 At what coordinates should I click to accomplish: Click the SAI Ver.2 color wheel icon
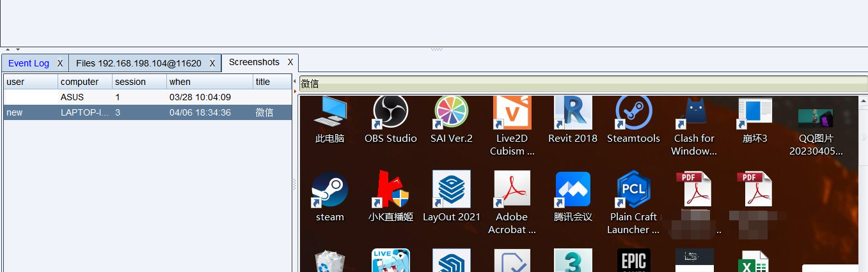click(451, 113)
